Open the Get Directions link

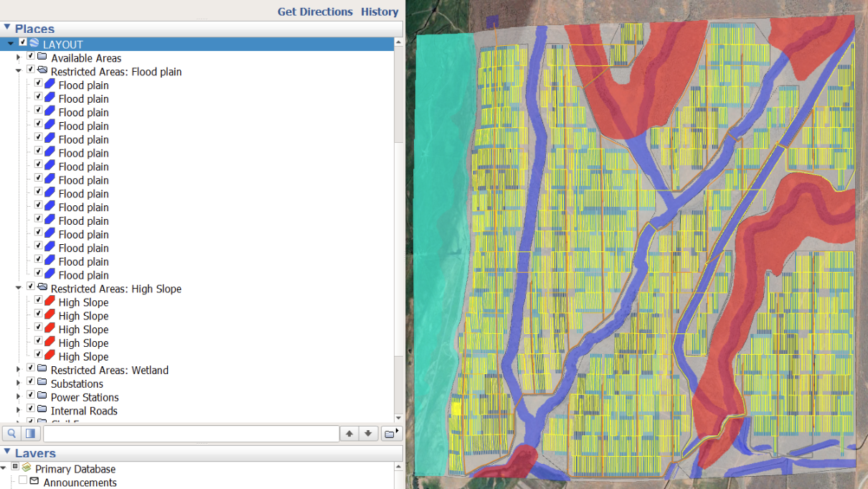(315, 11)
